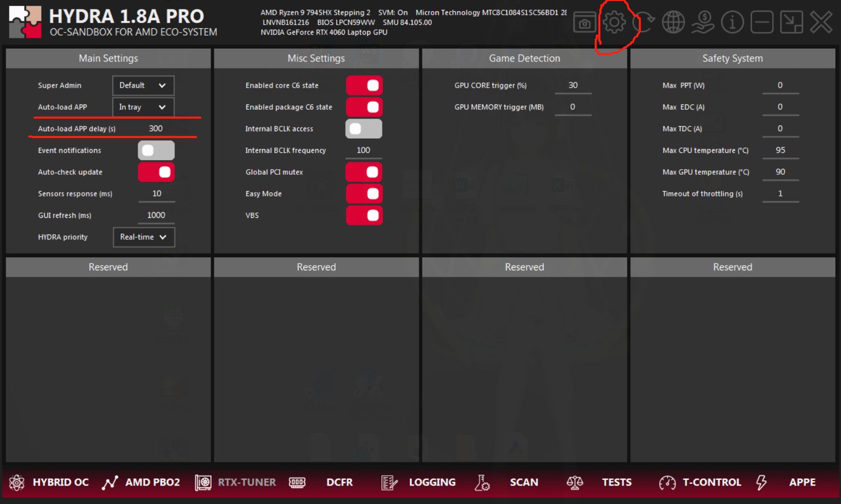The width and height of the screenshot is (841, 504).
Task: Open the AMD PBO2 tab
Action: click(141, 482)
